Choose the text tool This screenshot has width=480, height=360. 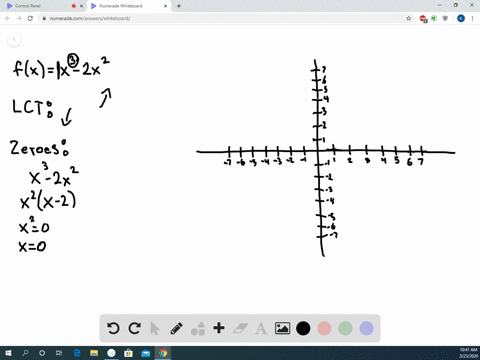(x=261, y=329)
